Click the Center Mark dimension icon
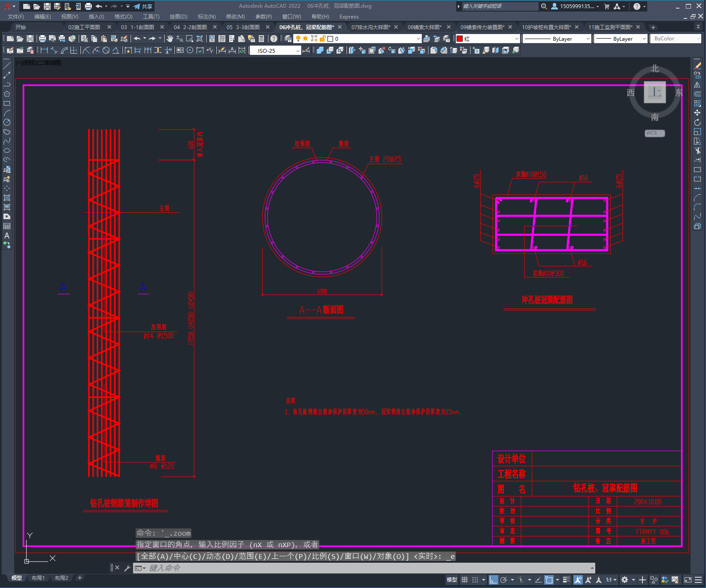This screenshot has height=588, width=706. [x=190, y=50]
